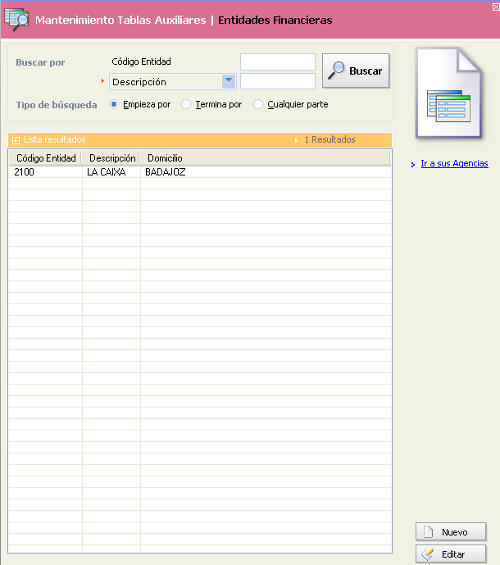Click the Buscar button
The height and width of the screenshot is (565, 500).
pos(356,71)
